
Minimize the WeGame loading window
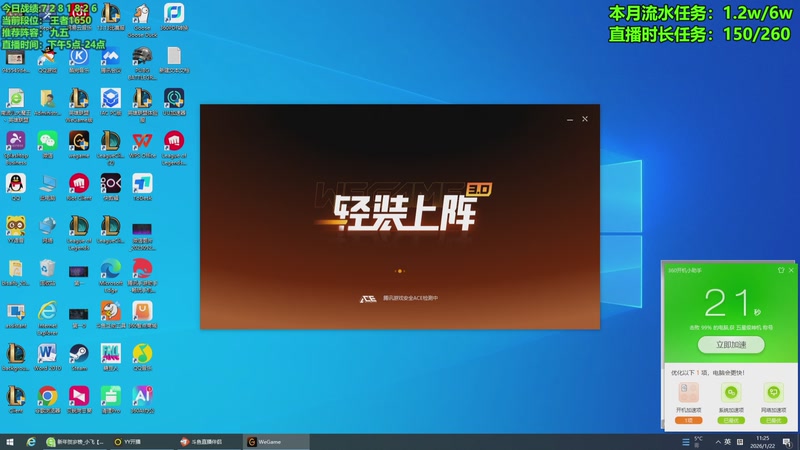tap(569, 119)
